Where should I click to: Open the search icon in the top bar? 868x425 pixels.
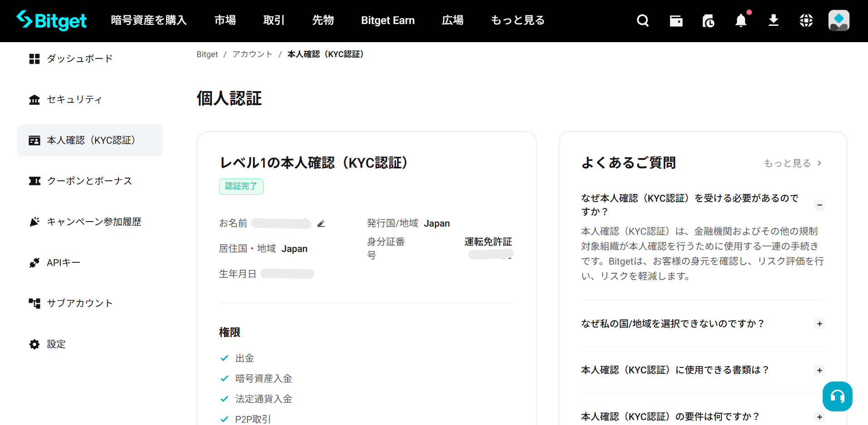(x=643, y=20)
